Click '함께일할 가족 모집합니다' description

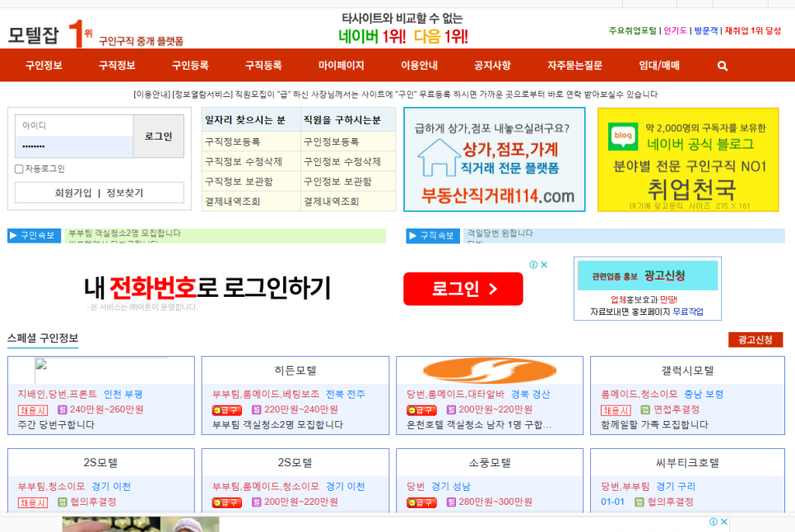(654, 424)
